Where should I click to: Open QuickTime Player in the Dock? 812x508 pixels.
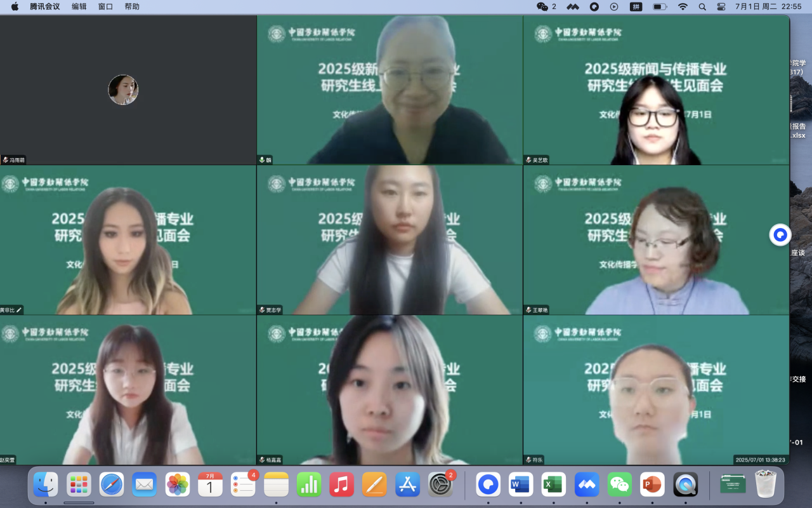coord(685,485)
